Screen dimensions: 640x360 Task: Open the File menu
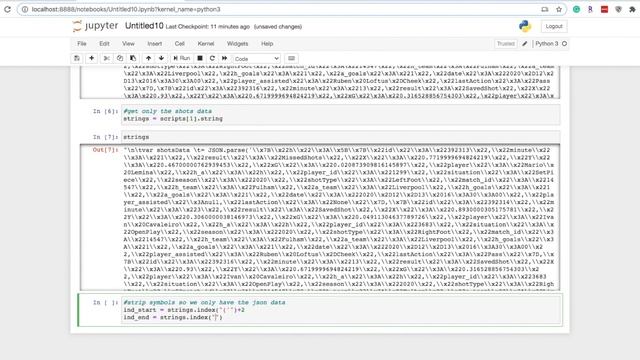[x=82, y=44]
